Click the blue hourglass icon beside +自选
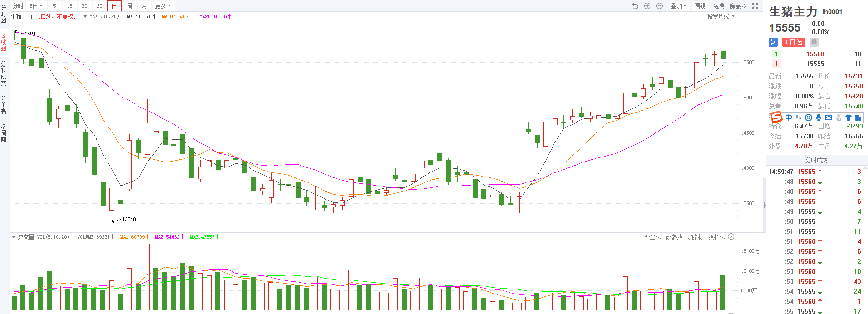Viewport: 868px width, 314px height. 773,42
